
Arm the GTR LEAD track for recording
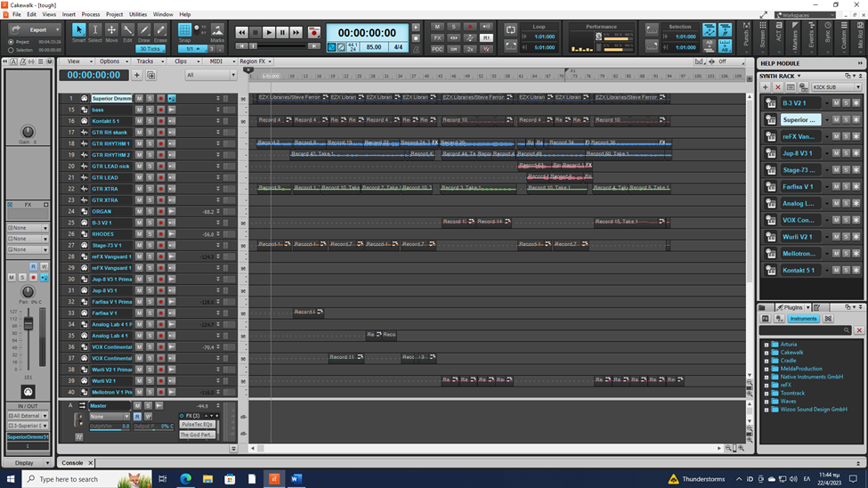[160, 177]
